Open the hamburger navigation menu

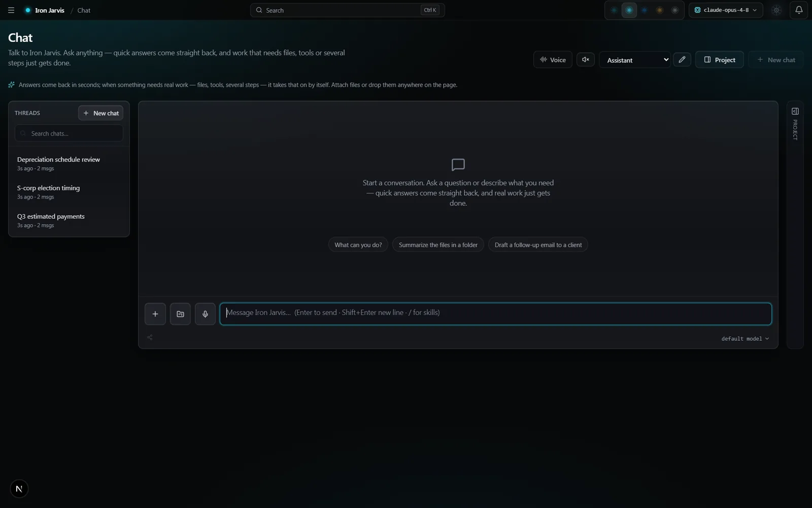11,10
